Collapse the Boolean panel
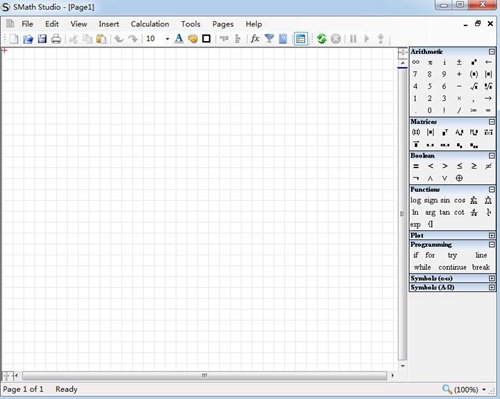500x399 pixels. pyautogui.click(x=492, y=156)
